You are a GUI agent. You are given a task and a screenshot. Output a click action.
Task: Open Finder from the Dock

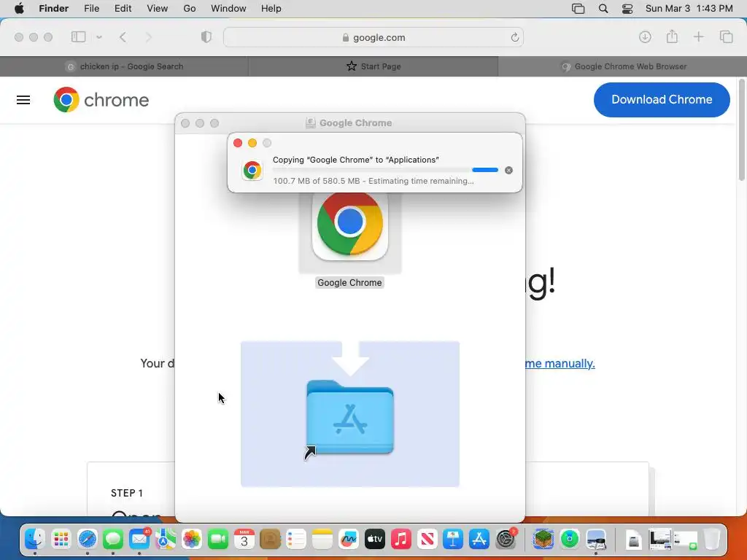point(35,539)
